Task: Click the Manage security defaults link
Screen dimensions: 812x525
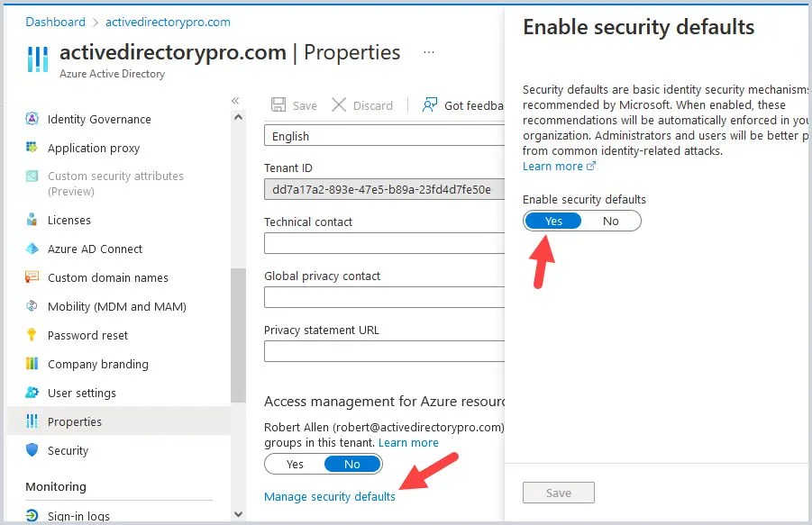Action: (330, 496)
